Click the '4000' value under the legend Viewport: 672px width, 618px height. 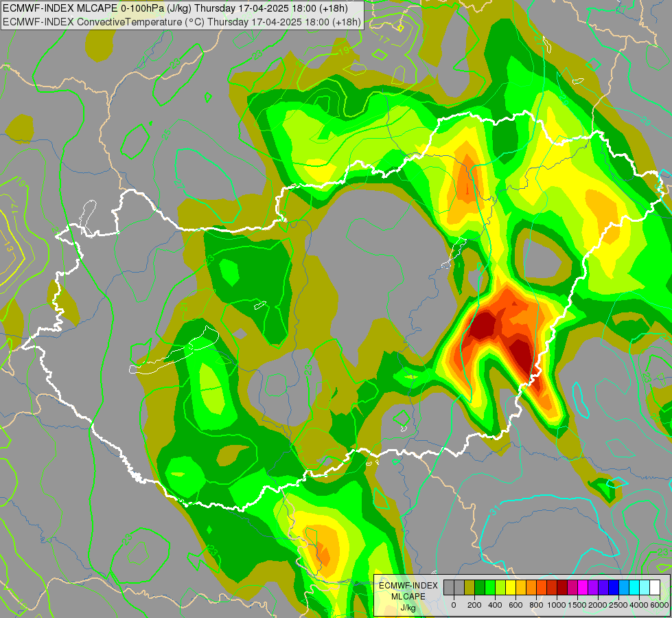click(639, 605)
